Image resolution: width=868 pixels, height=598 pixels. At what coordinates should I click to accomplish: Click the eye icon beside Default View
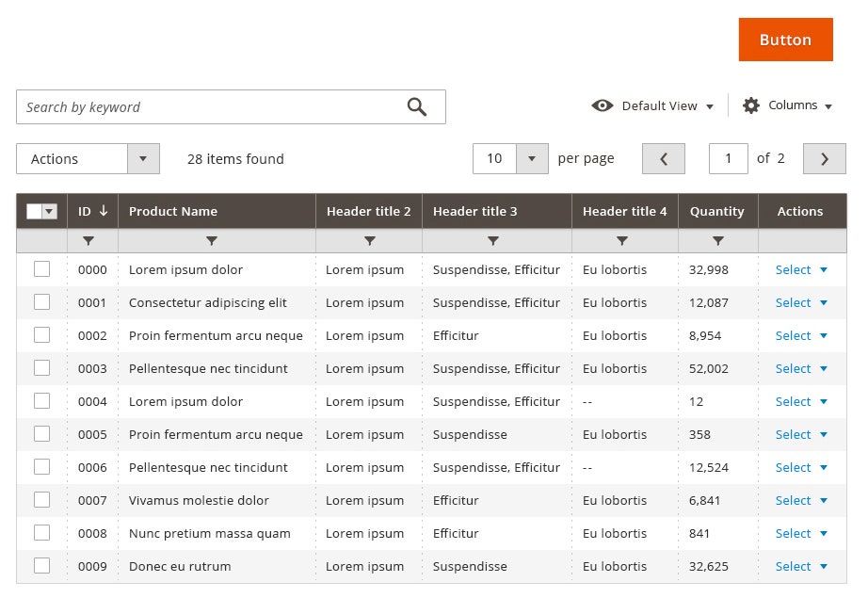603,105
